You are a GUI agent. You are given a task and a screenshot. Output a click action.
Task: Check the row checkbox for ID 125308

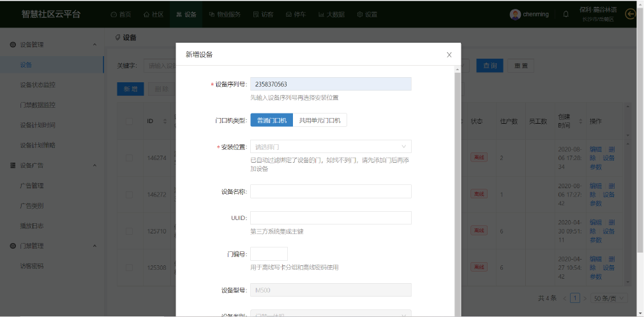130,268
